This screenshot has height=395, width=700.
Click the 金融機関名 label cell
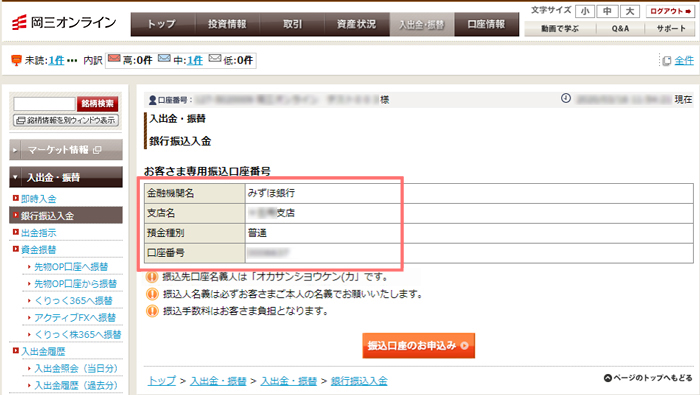195,193
